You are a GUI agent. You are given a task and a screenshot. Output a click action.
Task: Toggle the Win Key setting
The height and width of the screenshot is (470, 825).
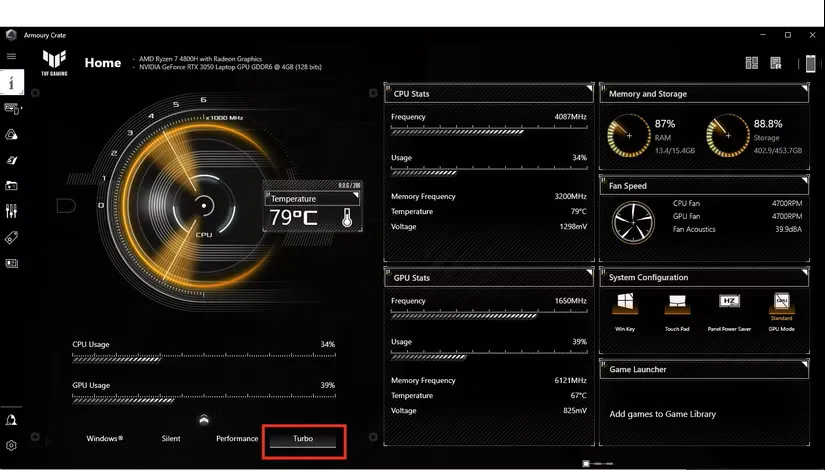625,312
